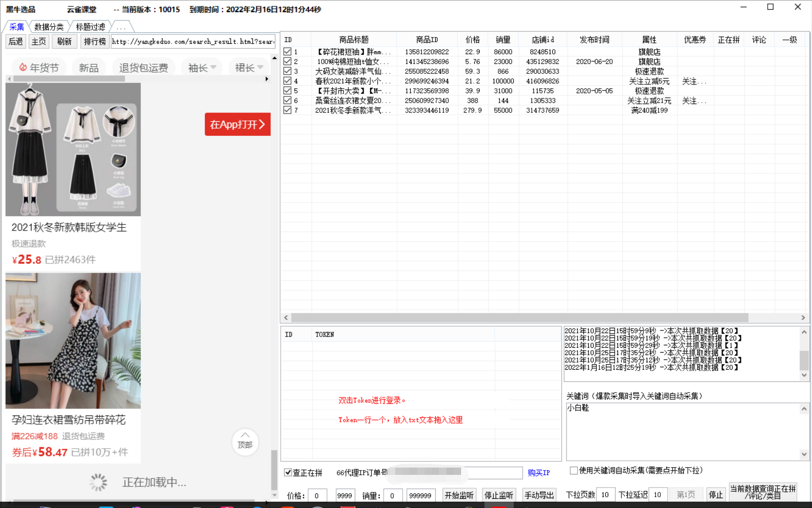The width and height of the screenshot is (812, 508).
Task: Click the log panel scroll-down arrow
Action: pos(804,375)
